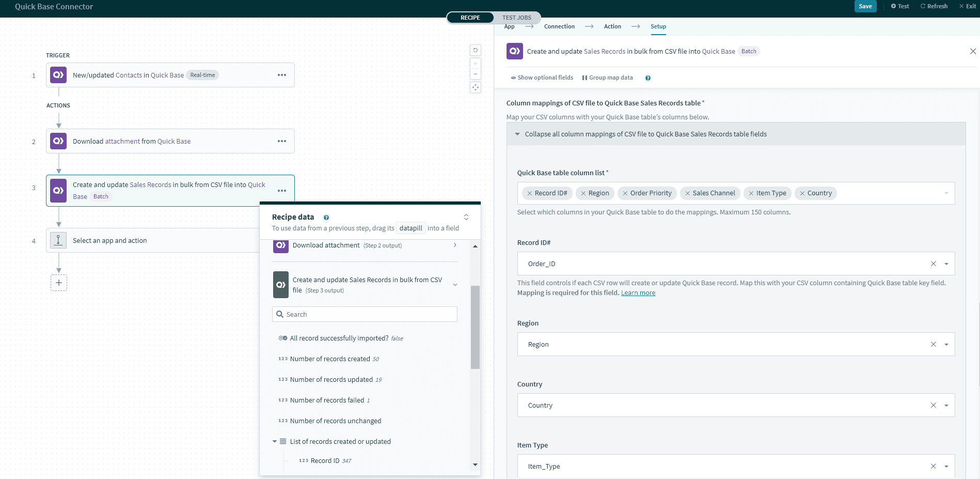Expand the Region field dropdown
Image resolution: width=980 pixels, height=479 pixels.
pyautogui.click(x=946, y=344)
